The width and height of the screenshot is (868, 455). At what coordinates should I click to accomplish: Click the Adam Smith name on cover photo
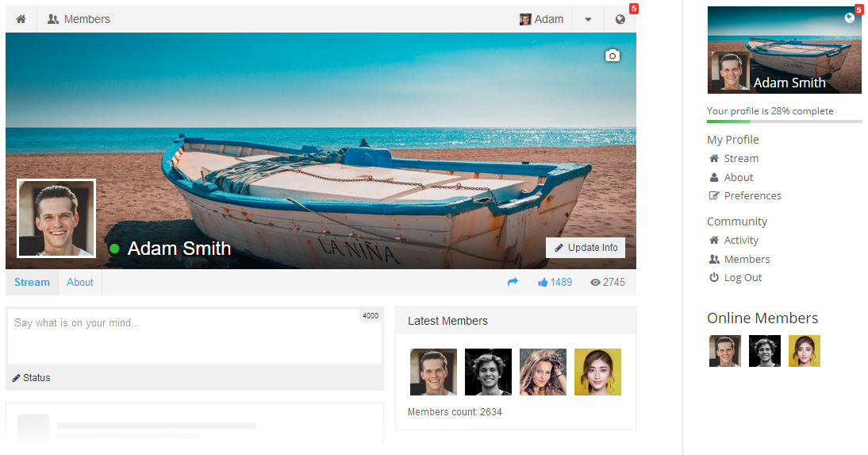(x=179, y=249)
